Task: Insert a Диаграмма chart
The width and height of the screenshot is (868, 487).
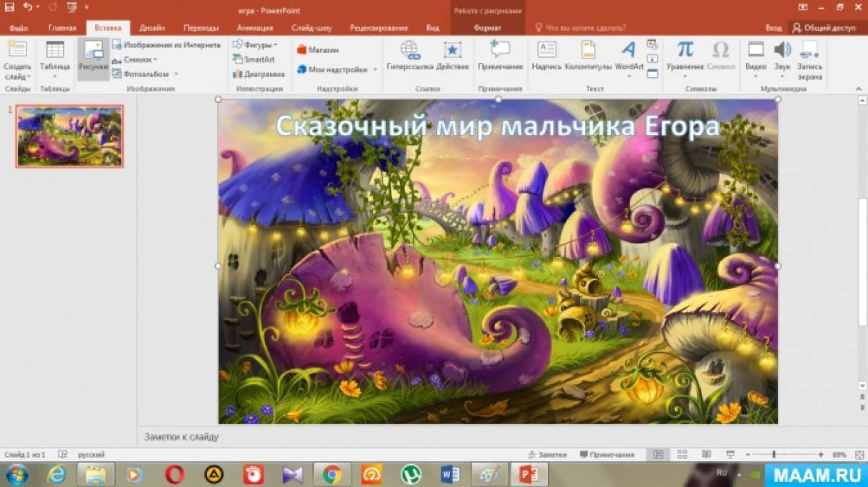Action: click(259, 74)
